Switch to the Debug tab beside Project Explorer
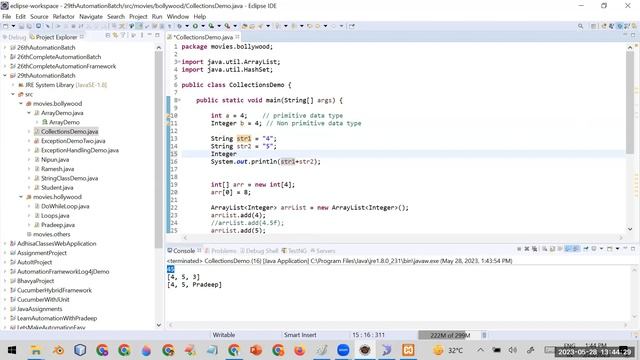 (14, 37)
